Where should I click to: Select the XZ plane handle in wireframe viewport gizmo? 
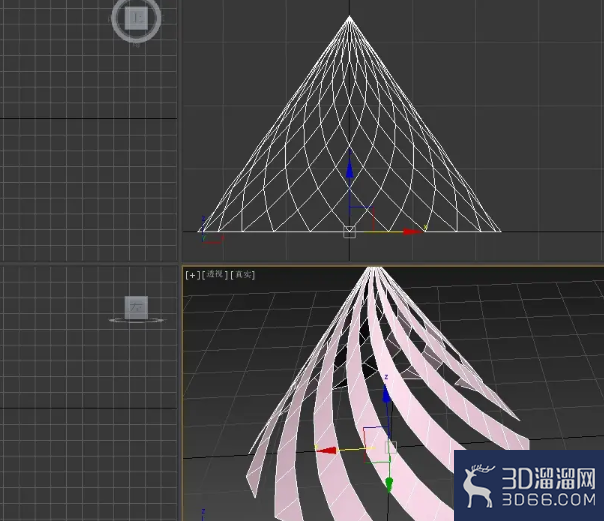(x=361, y=219)
